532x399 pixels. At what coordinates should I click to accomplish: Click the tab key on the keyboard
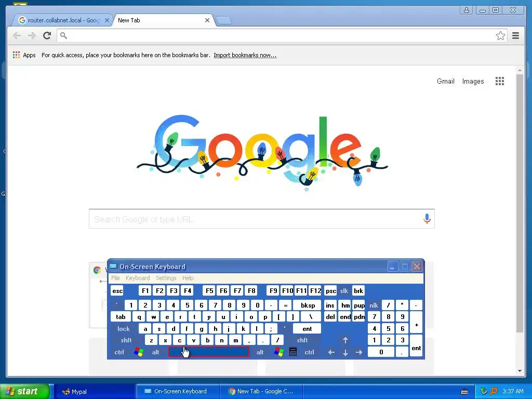click(x=121, y=317)
